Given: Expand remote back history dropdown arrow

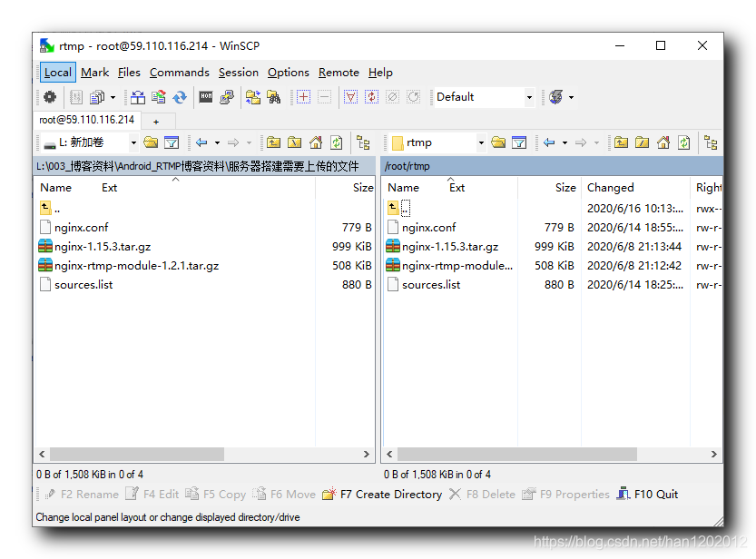Looking at the screenshot, I should point(565,142).
